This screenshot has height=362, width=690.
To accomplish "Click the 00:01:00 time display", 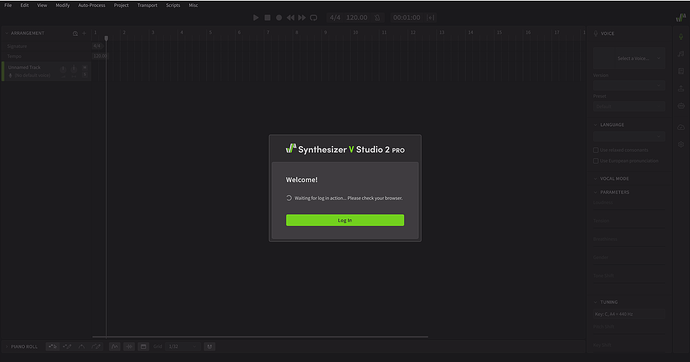I will point(407,18).
